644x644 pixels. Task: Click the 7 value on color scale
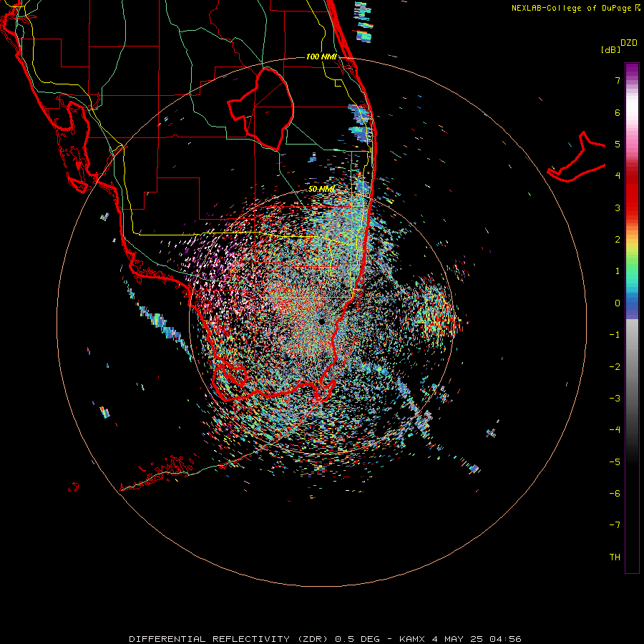(618, 80)
